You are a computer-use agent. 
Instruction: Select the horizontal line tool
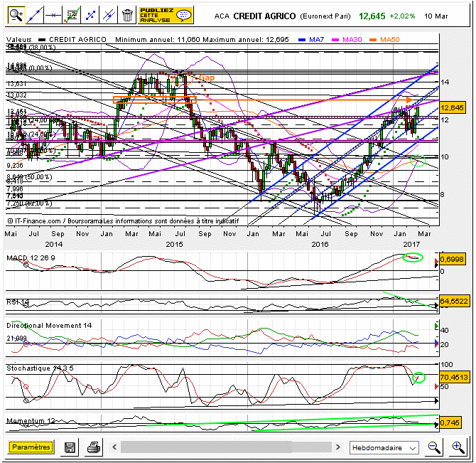[x=53, y=15]
